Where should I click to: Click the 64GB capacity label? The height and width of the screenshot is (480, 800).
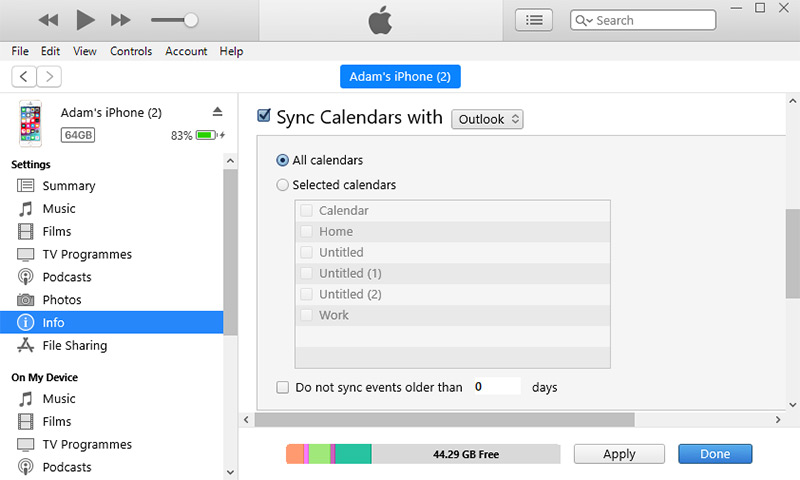[x=78, y=135]
